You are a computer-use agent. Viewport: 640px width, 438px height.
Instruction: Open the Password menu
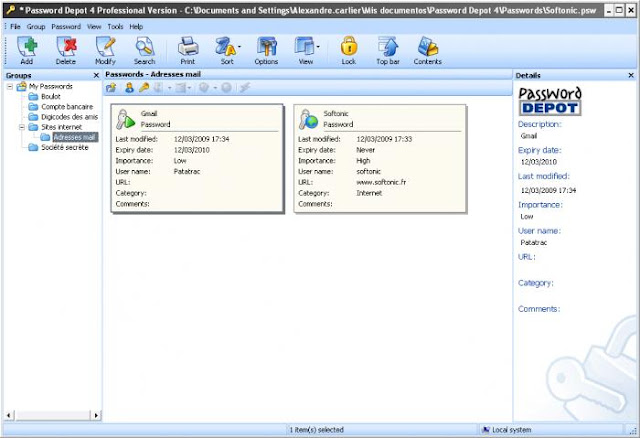(x=66, y=27)
